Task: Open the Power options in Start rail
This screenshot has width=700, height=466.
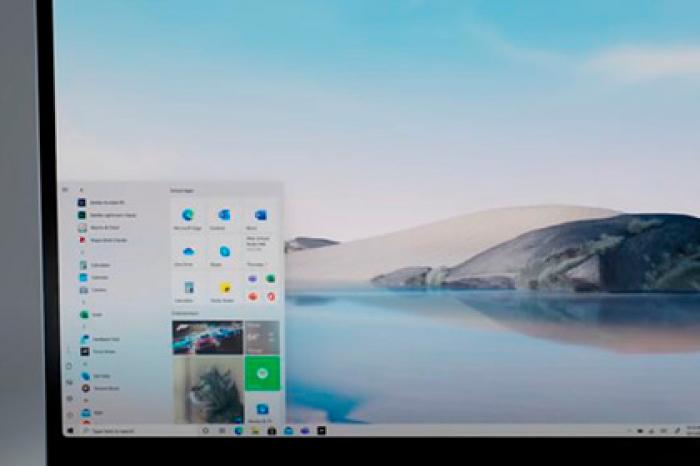Action: (x=70, y=415)
